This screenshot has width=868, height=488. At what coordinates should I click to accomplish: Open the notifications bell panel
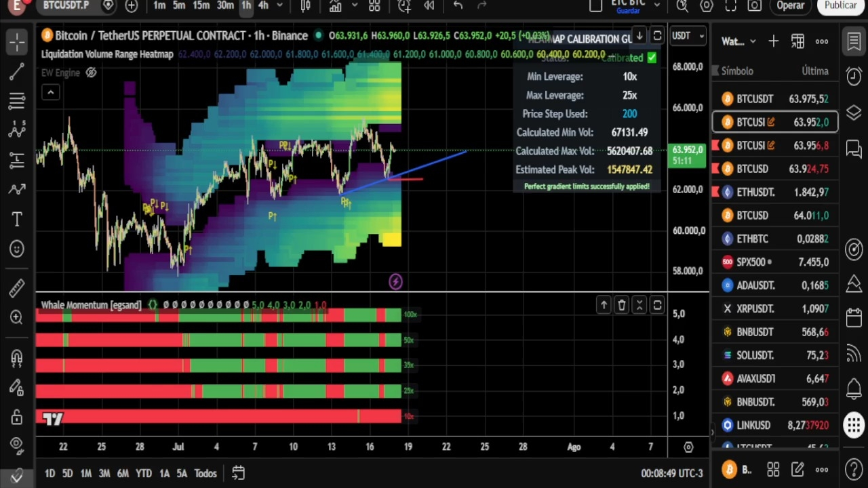(854, 389)
